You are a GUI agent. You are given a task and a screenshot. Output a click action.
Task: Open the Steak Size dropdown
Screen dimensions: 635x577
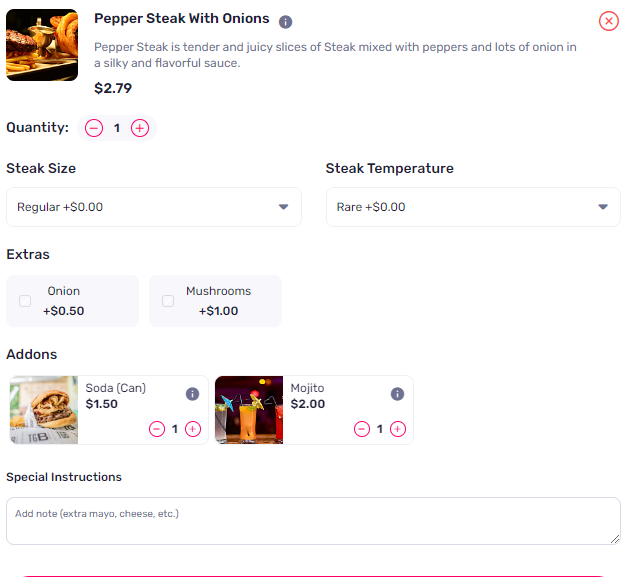tap(154, 207)
